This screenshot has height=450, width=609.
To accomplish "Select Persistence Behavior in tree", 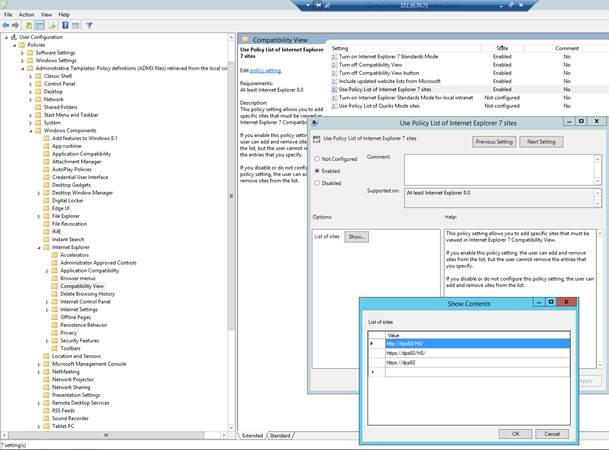I will [x=84, y=325].
